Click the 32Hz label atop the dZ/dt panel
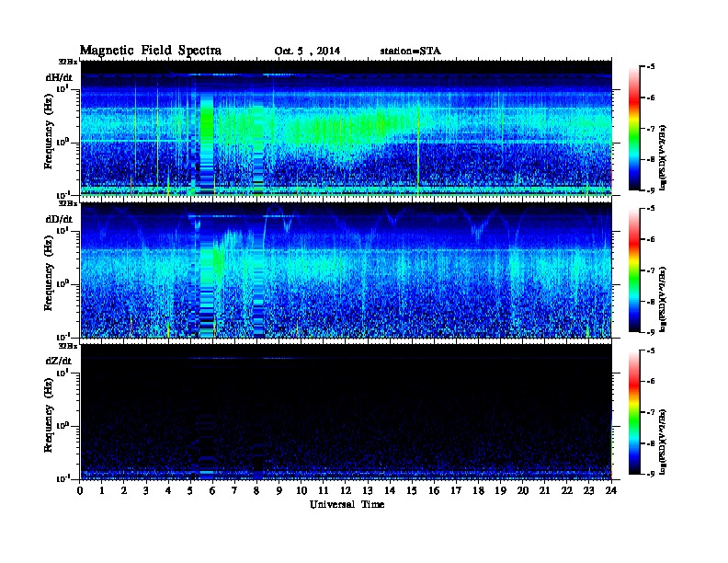The height and width of the screenshot is (563, 728). pos(67,346)
